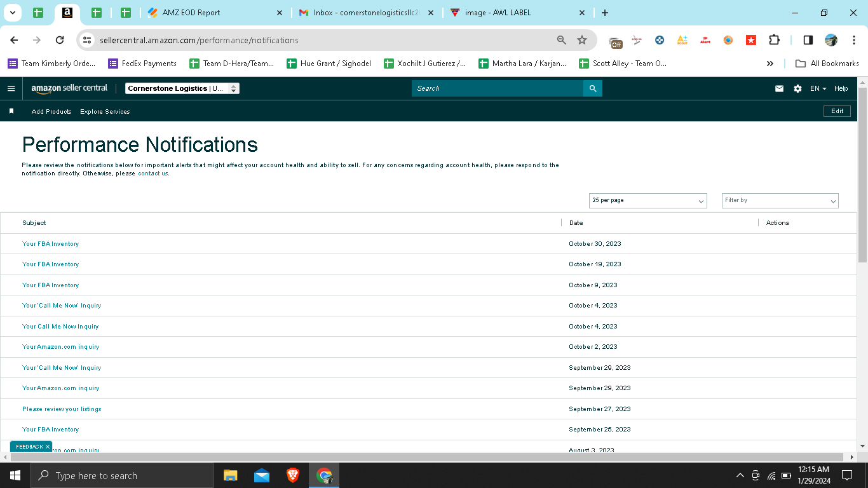Close the AMZ EOD Report tab
Viewport: 868px width, 488px height.
coord(280,13)
